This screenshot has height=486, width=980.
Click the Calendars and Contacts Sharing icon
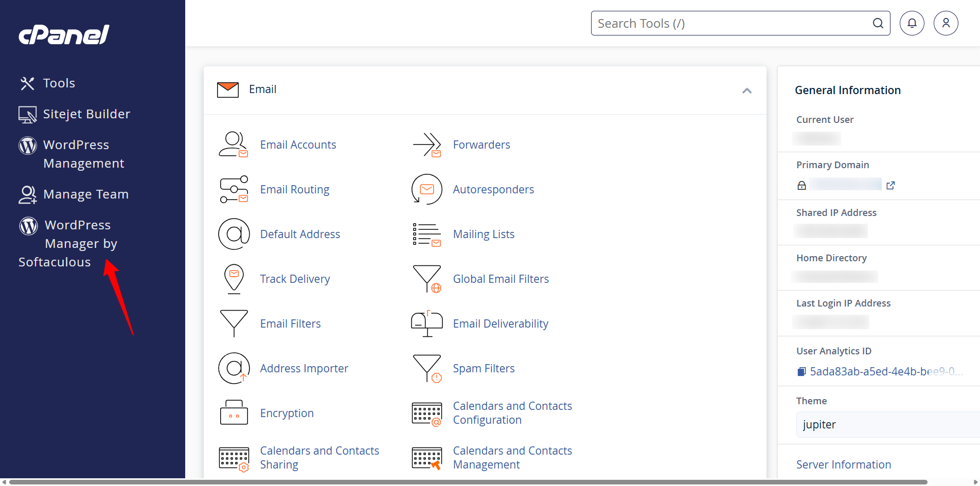234,459
